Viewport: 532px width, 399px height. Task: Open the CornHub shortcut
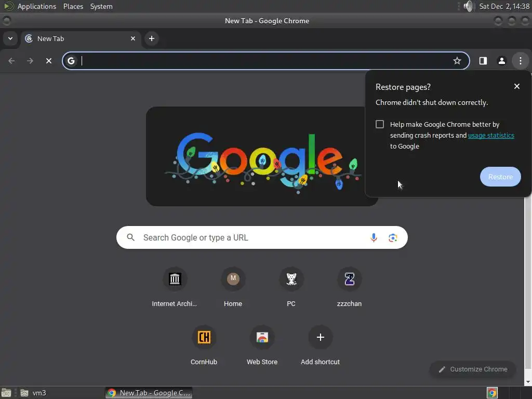(x=204, y=345)
